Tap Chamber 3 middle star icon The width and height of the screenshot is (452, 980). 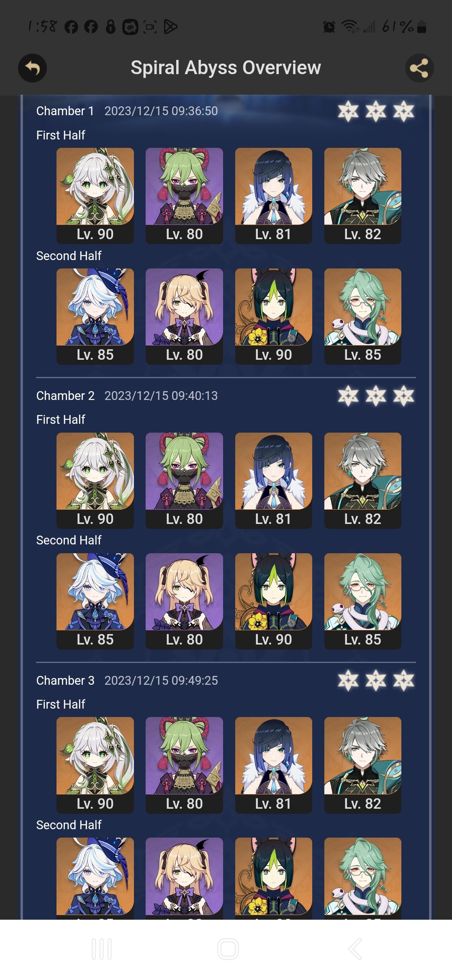pyautogui.click(x=376, y=681)
